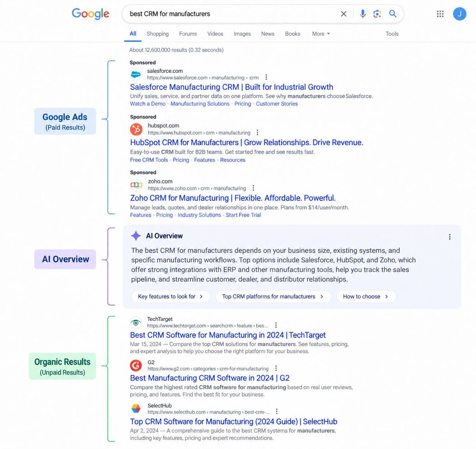Viewport: 476px width, 449px height.
Task: Open the Zoho Features sitelink
Action: (141, 215)
